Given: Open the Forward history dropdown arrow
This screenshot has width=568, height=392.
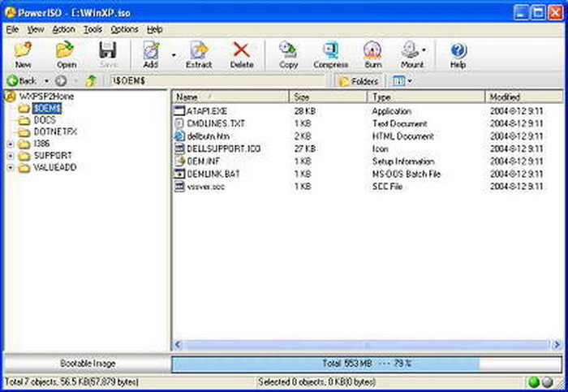Looking at the screenshot, I should [x=75, y=81].
